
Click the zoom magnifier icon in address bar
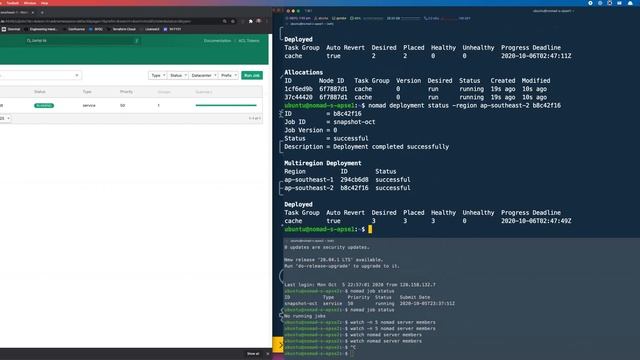point(224,21)
